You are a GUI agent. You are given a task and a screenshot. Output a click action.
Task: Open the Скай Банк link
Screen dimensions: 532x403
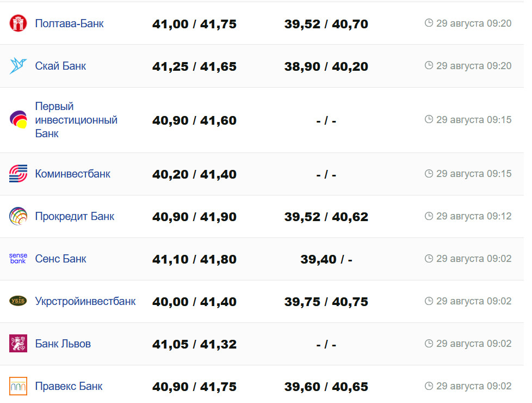tap(60, 66)
